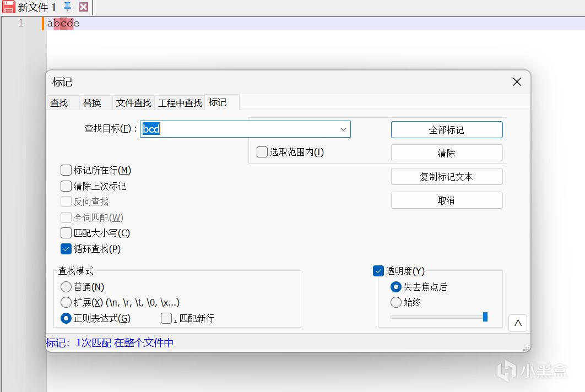Click the 全部标记 button

[x=447, y=130]
